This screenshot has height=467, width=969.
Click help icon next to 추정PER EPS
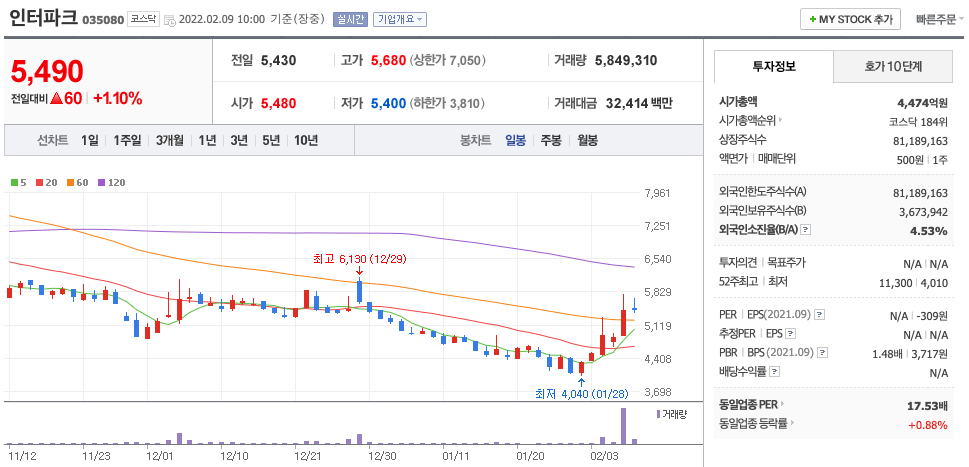click(x=791, y=334)
